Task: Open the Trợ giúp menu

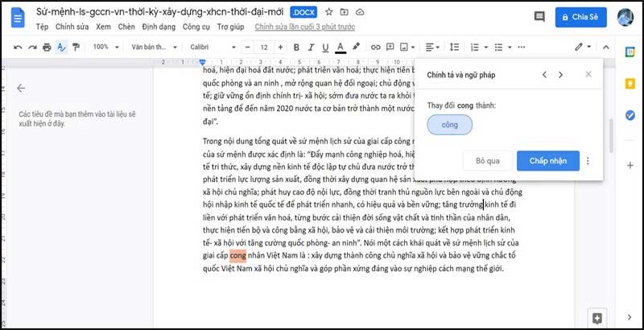Action: click(230, 27)
